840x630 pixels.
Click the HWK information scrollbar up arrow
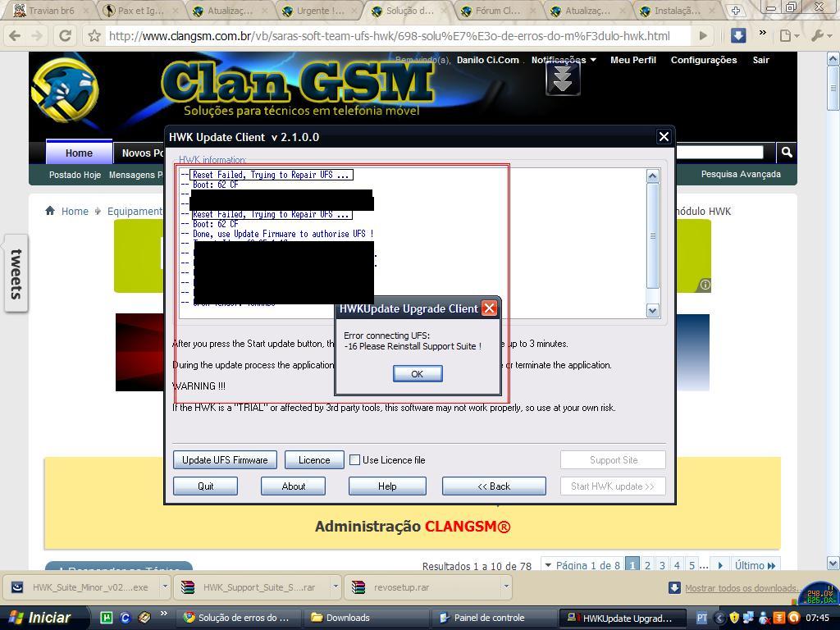pyautogui.click(x=652, y=176)
